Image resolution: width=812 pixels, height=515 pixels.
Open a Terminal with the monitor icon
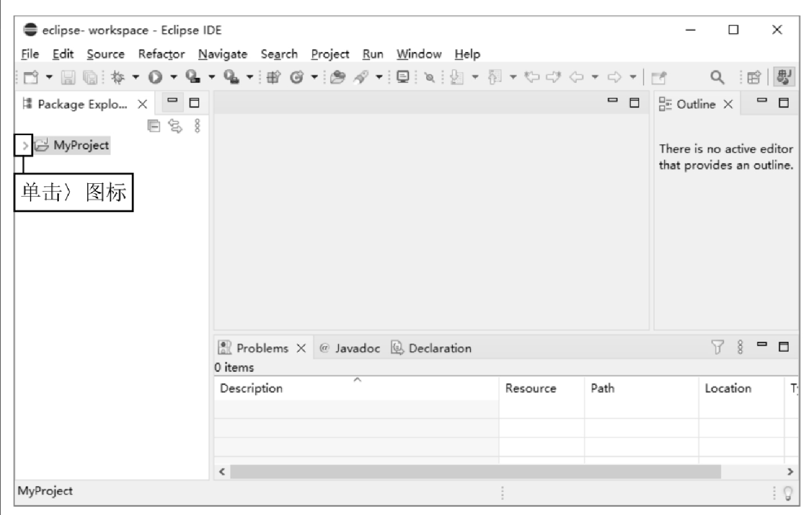(x=402, y=77)
